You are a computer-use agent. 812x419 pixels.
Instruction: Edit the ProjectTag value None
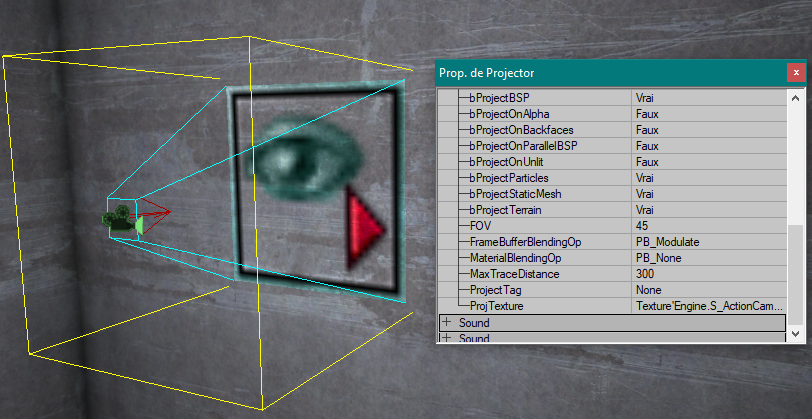point(709,290)
